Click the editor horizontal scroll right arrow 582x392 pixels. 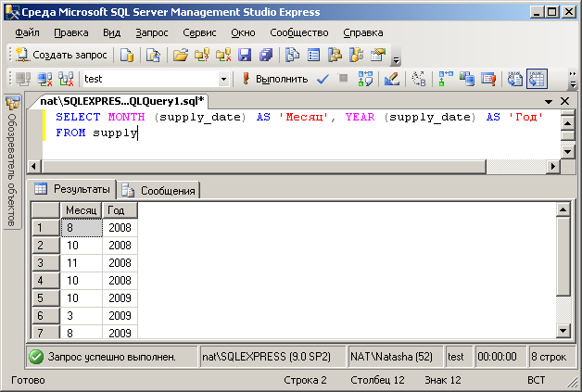tap(553, 166)
